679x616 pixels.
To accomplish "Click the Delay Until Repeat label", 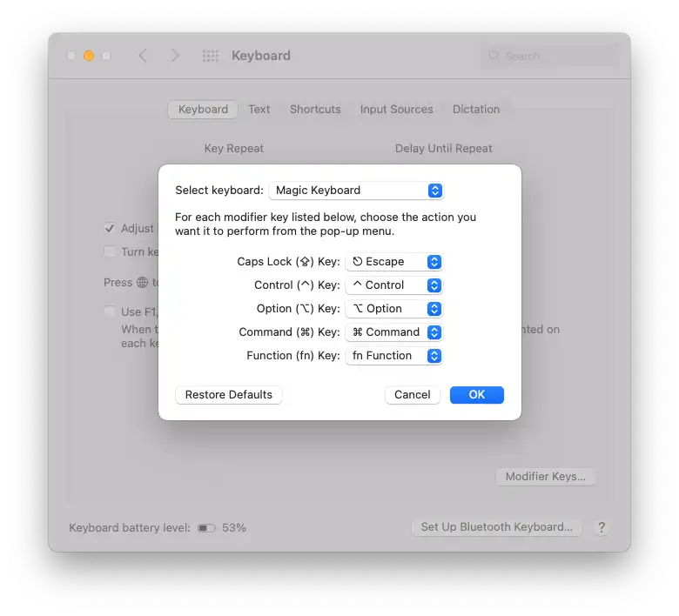I will click(443, 149).
